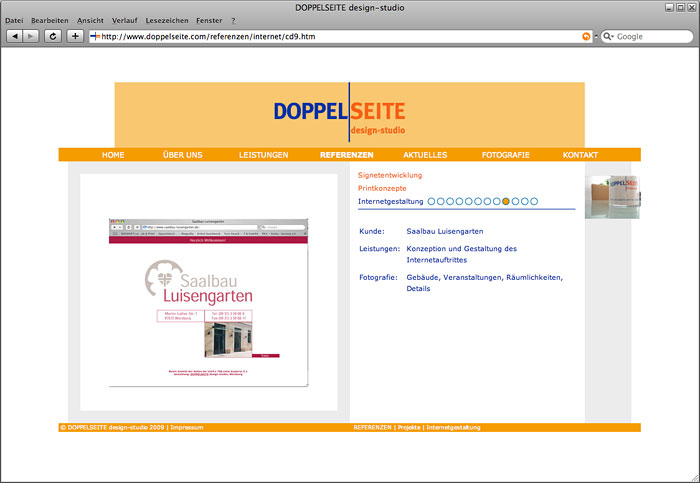
Task: Open FOTOGRAFIE navigation item
Action: tap(505, 155)
